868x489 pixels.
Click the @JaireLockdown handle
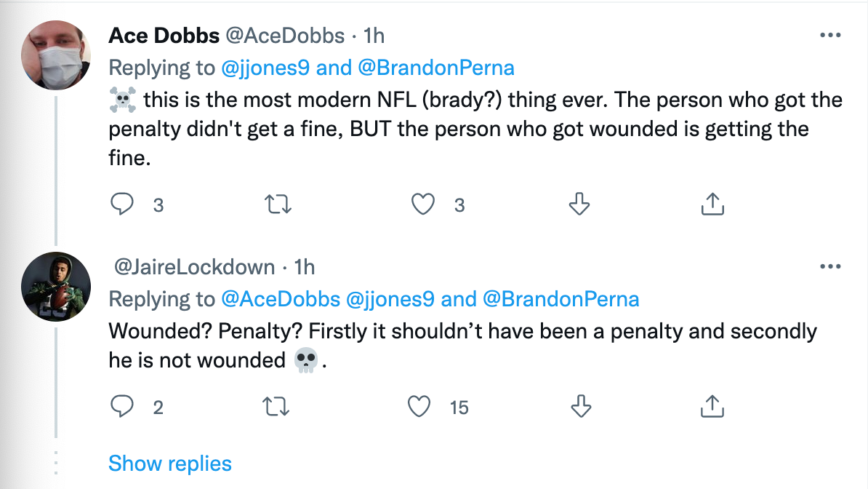click(x=194, y=267)
